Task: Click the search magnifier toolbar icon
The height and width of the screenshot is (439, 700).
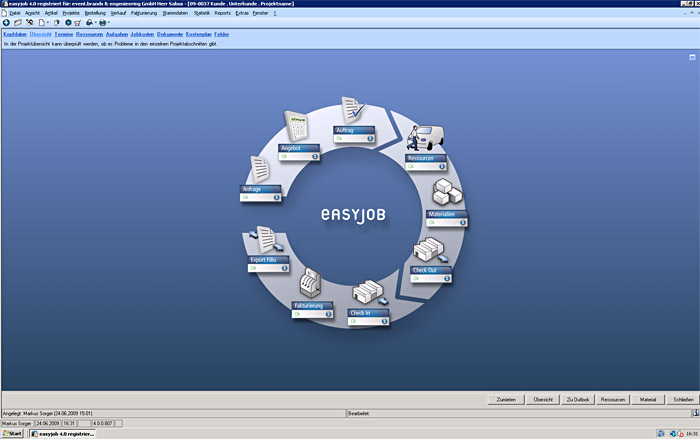Action: click(x=89, y=22)
